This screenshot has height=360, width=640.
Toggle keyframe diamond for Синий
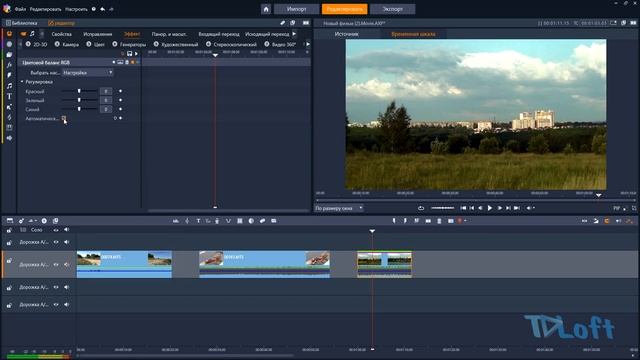(x=120, y=109)
